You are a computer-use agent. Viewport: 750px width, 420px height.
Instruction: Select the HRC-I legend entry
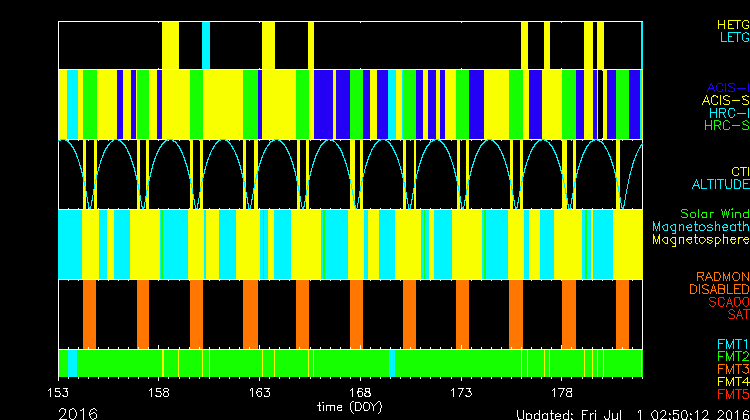(728, 113)
